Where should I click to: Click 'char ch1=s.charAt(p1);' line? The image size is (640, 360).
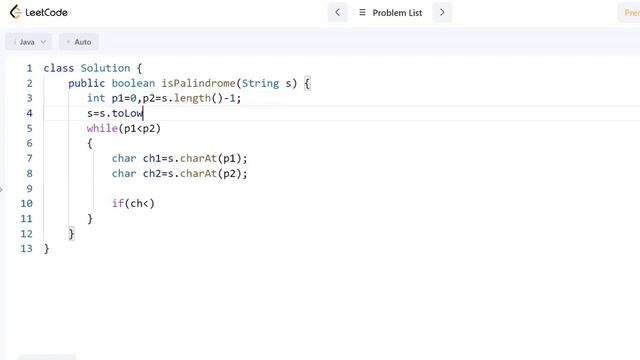pyautogui.click(x=180, y=158)
